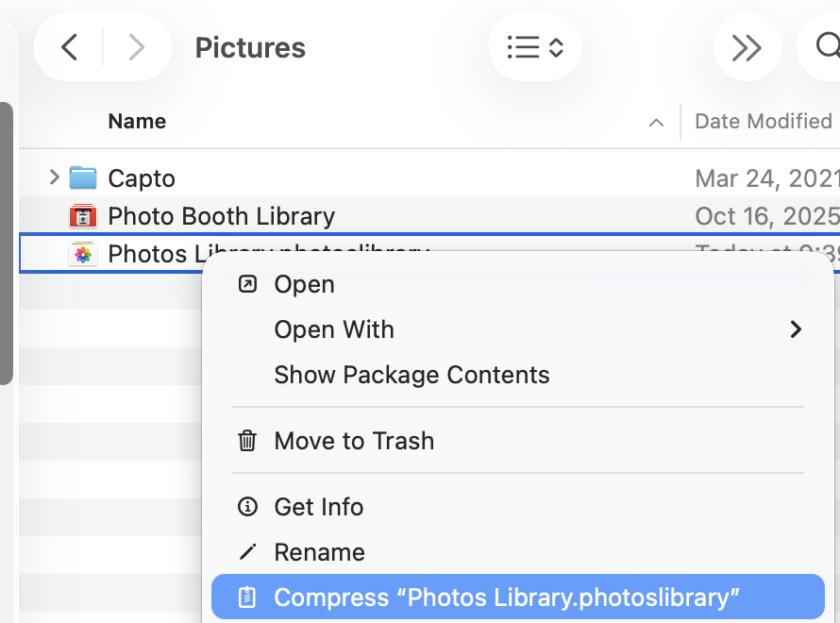Viewport: 840px width, 623px height.
Task: Select Show Package Contents
Action: 412,375
